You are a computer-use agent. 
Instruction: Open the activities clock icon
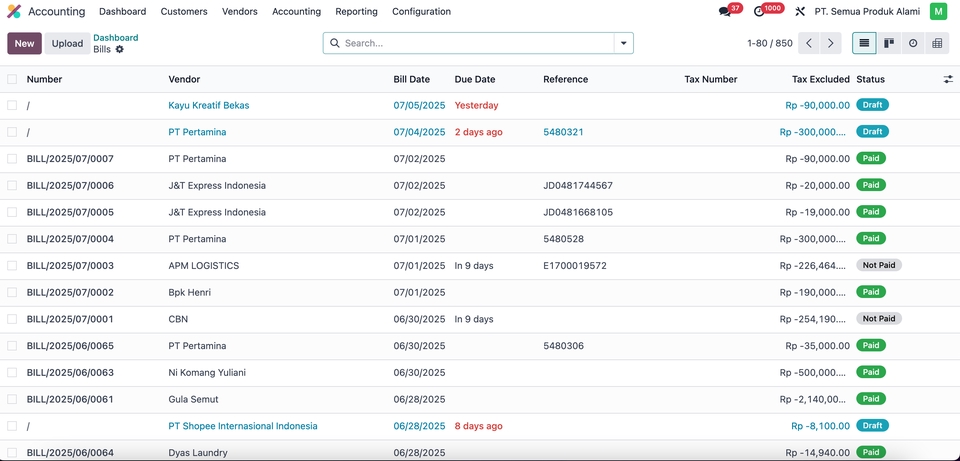759,12
